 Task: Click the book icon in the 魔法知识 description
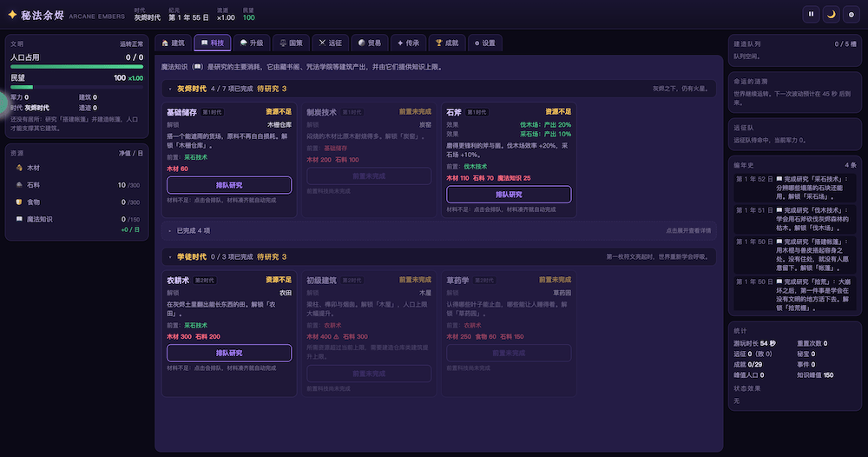click(198, 67)
